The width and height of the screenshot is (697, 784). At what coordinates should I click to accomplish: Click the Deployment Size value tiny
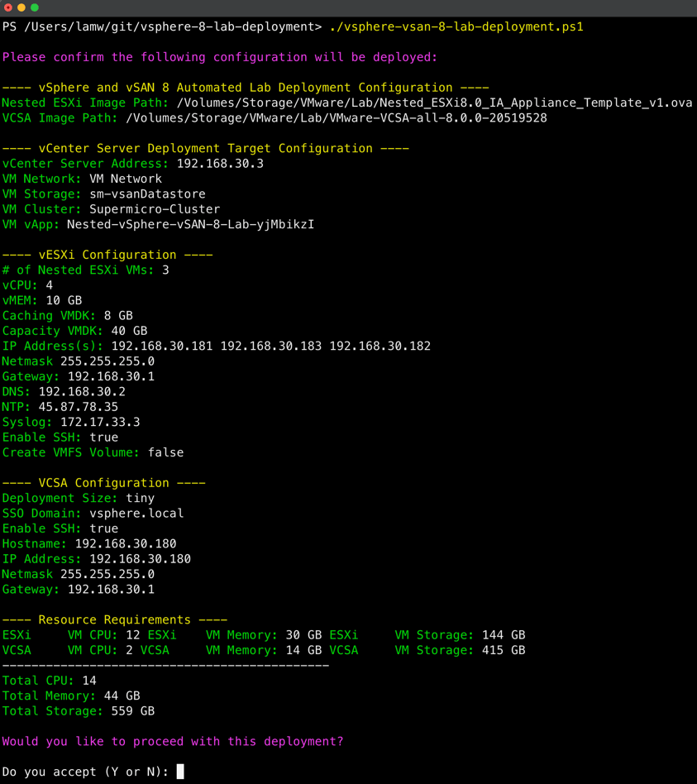pyautogui.click(x=140, y=498)
